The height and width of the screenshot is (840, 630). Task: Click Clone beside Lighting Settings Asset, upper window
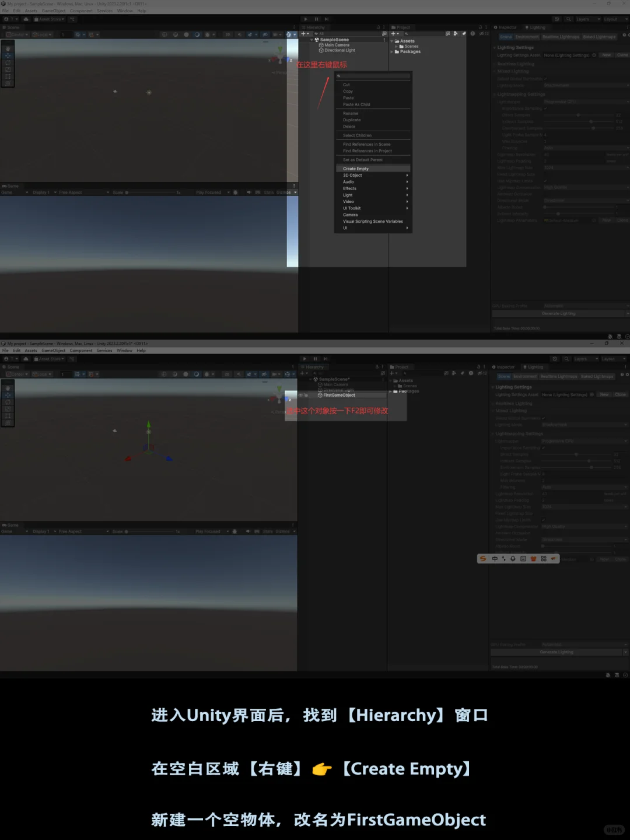point(622,55)
